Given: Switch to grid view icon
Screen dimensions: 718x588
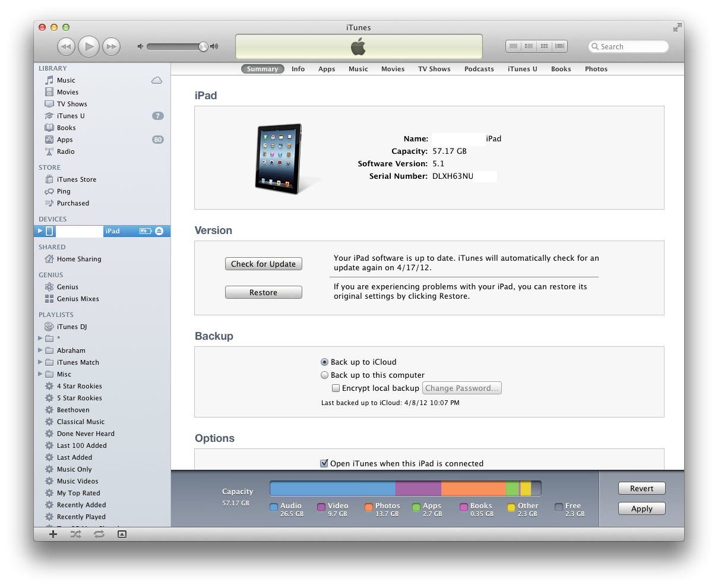Looking at the screenshot, I should pos(544,46).
